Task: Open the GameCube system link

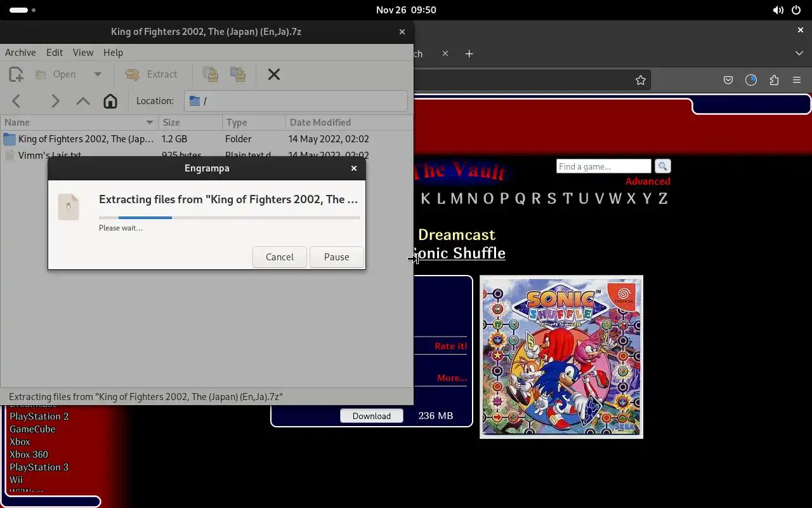Action: tap(32, 429)
